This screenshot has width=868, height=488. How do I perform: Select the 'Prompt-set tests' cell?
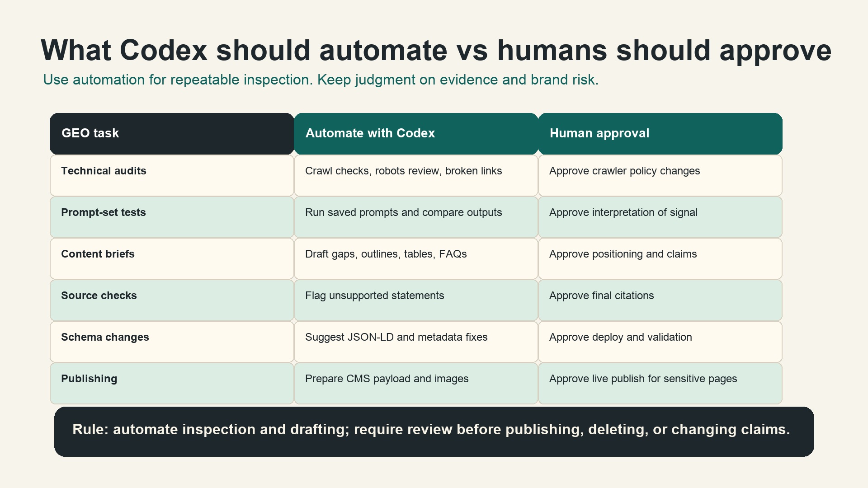[x=172, y=217]
